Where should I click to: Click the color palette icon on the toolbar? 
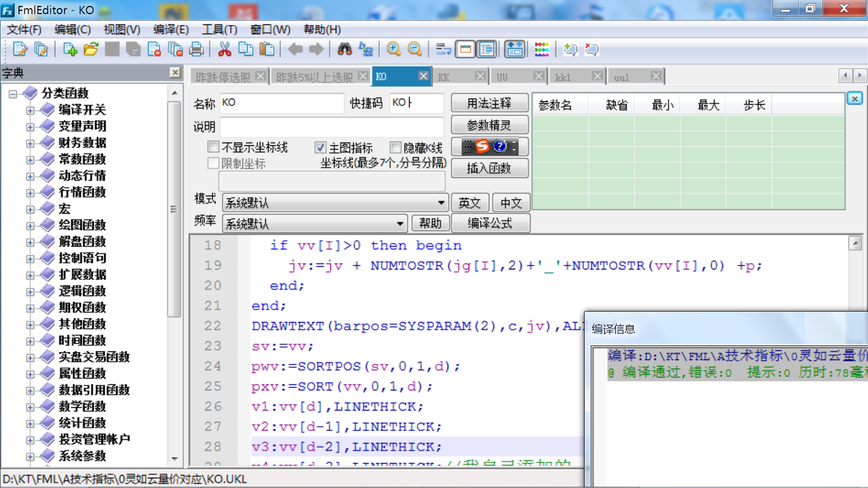[x=541, y=49]
